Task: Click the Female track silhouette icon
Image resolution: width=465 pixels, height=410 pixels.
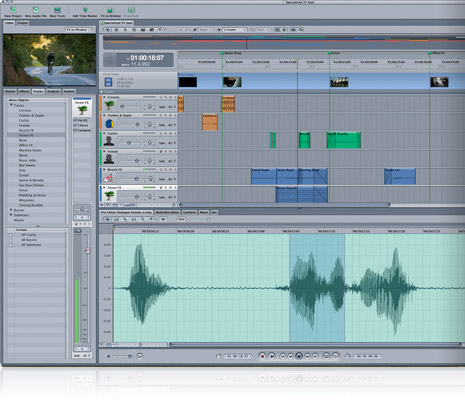Action: [x=109, y=159]
